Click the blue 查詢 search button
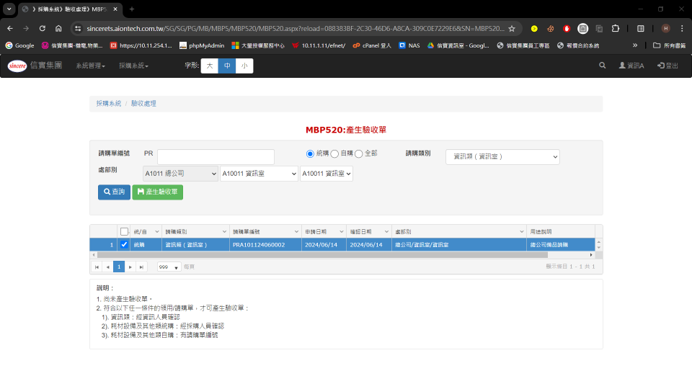The width and height of the screenshot is (692, 371). pyautogui.click(x=114, y=192)
